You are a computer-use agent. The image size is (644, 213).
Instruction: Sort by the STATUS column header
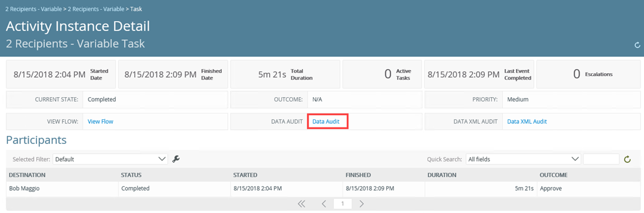click(131, 175)
